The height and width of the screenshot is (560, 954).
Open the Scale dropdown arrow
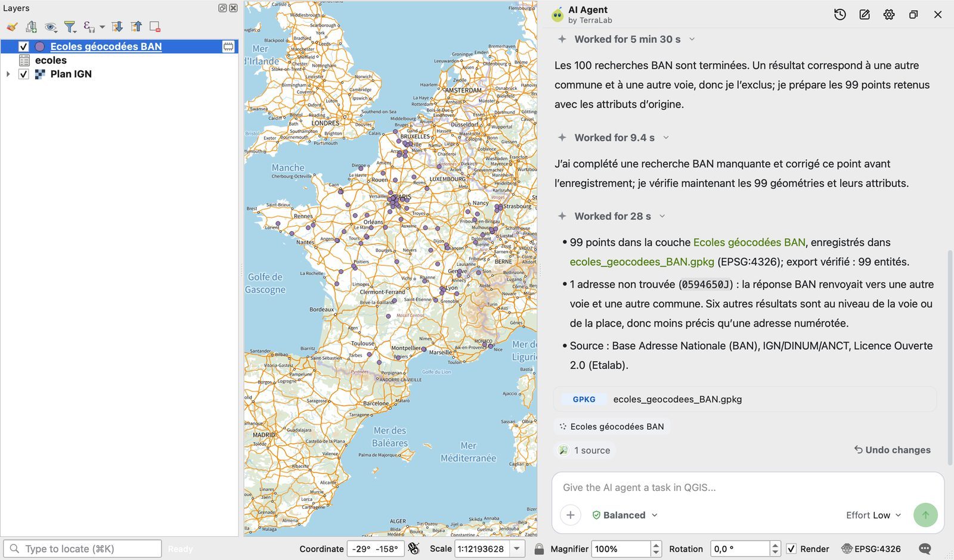[517, 549]
